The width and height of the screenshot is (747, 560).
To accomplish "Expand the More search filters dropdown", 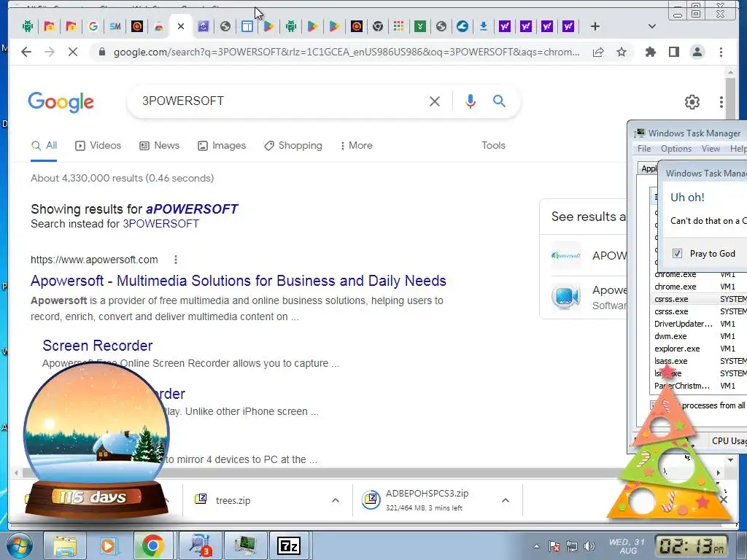I will click(x=356, y=146).
